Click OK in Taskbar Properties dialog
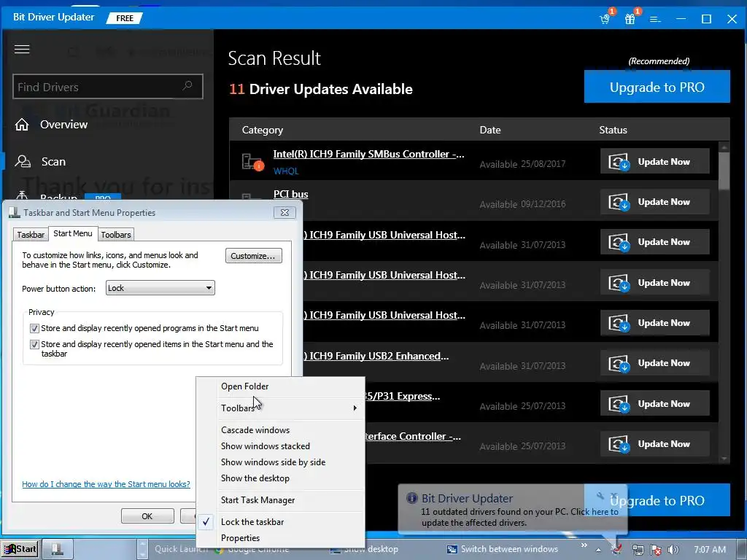This screenshot has width=747, height=560. pyautogui.click(x=147, y=516)
